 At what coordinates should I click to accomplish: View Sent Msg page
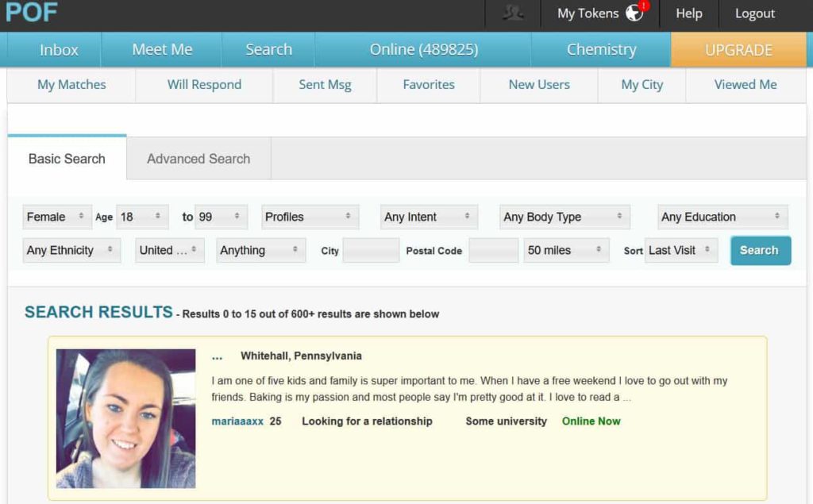[x=325, y=84]
